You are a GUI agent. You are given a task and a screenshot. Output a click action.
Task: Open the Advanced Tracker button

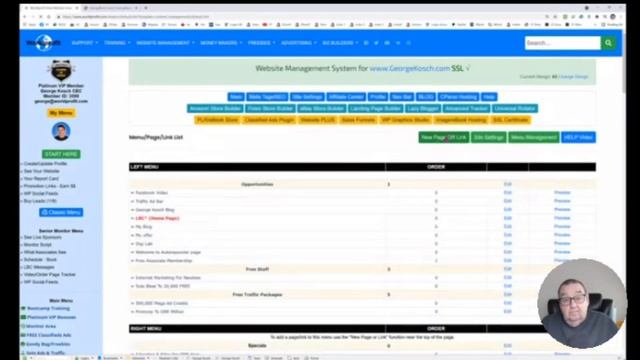(466, 108)
